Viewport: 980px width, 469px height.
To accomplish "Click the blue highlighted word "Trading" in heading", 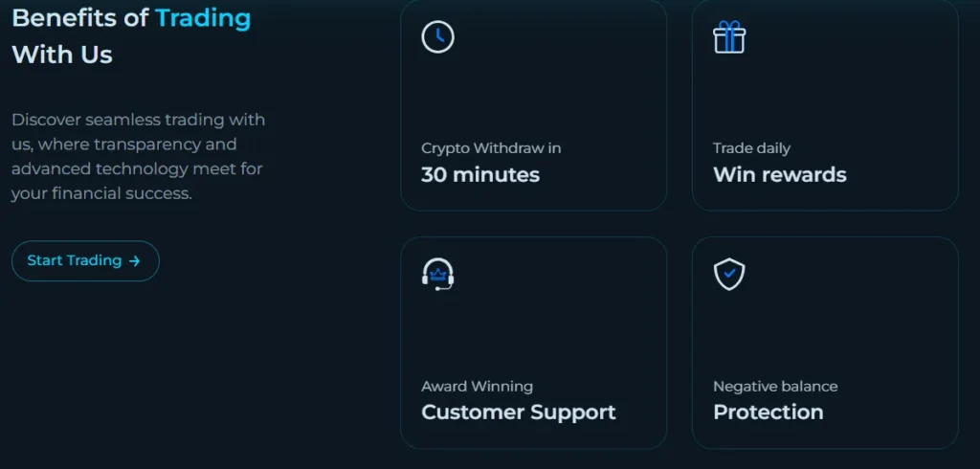I will point(203,17).
